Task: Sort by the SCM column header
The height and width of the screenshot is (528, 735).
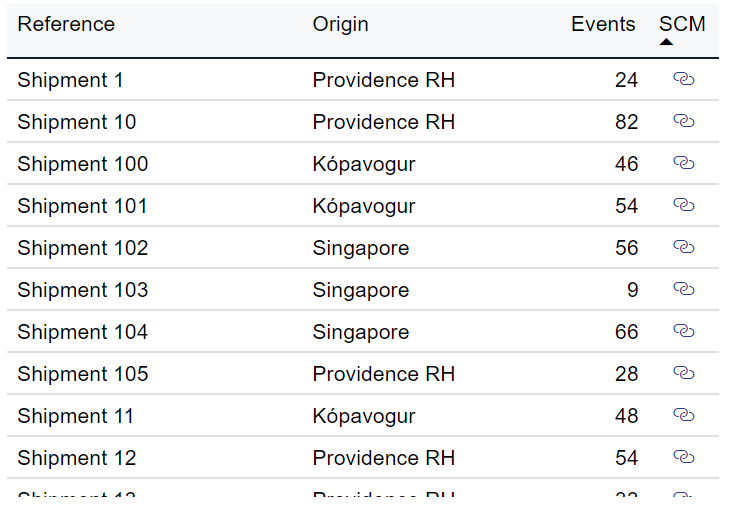Action: coord(682,24)
